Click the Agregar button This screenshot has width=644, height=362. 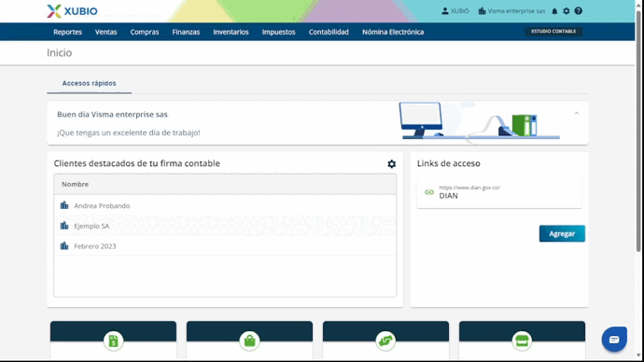point(562,233)
